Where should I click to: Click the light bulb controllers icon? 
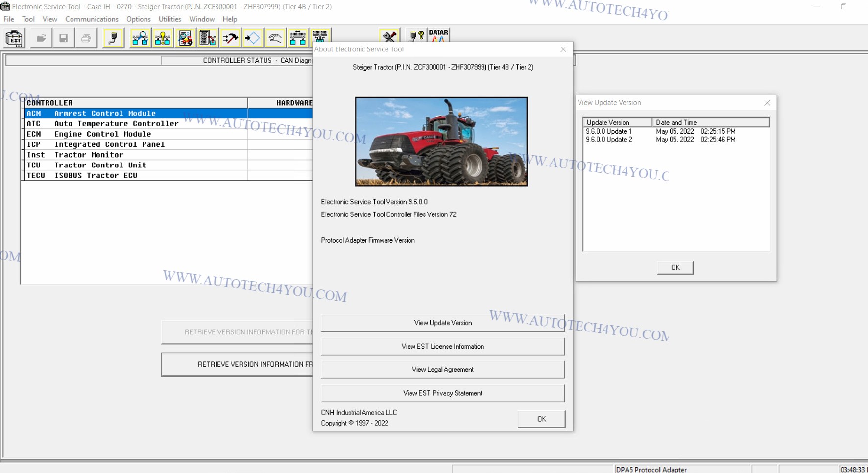click(x=163, y=38)
